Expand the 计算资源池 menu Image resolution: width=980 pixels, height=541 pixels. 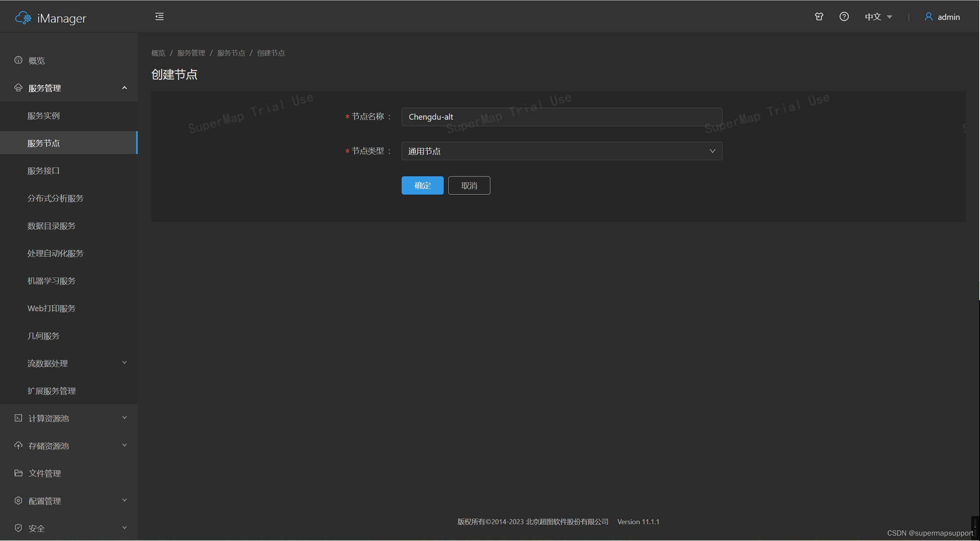124,418
